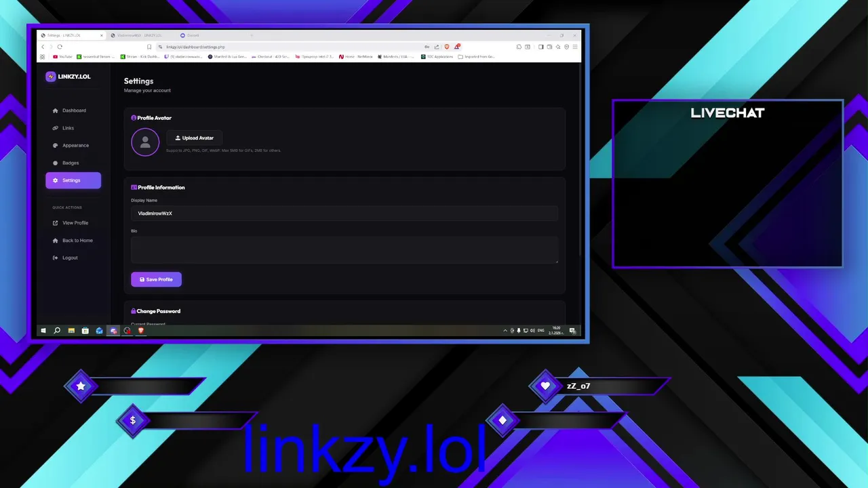The width and height of the screenshot is (868, 488).
Task: Click the browser reload button
Action: point(60,47)
